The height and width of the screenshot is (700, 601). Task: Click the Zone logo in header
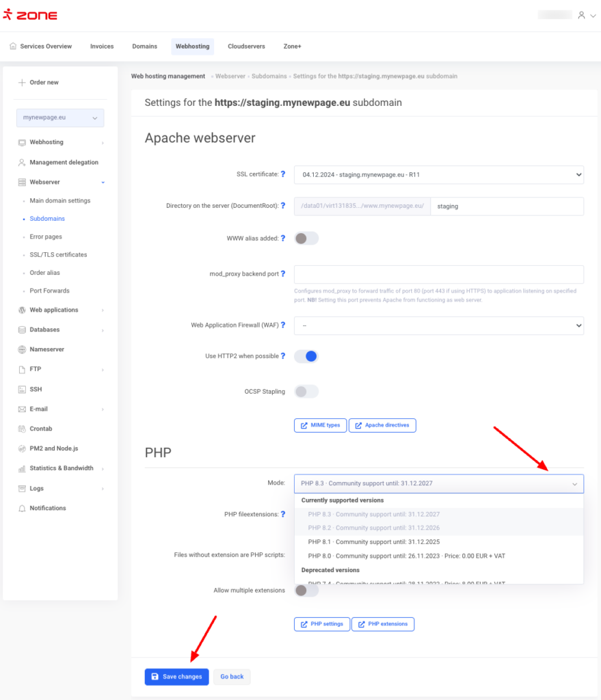30,15
